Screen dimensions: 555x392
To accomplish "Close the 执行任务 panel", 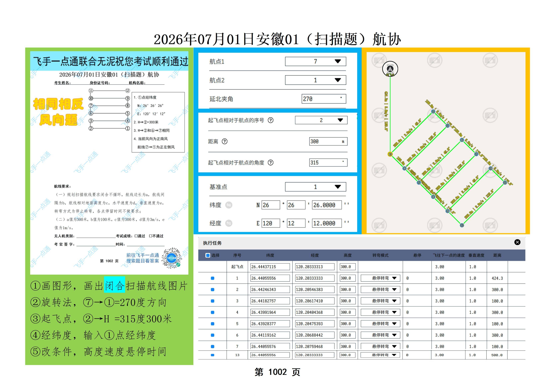I will (x=517, y=242).
